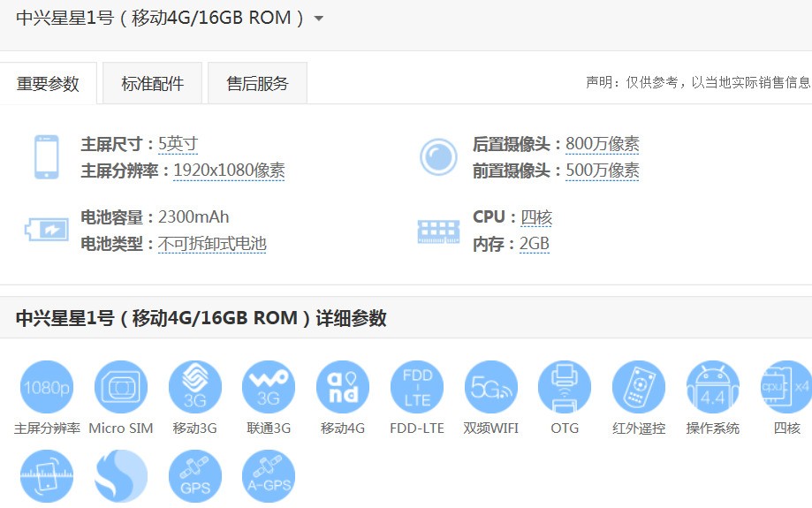Open the 2GB memory link
The image size is (812, 508).
click(534, 243)
